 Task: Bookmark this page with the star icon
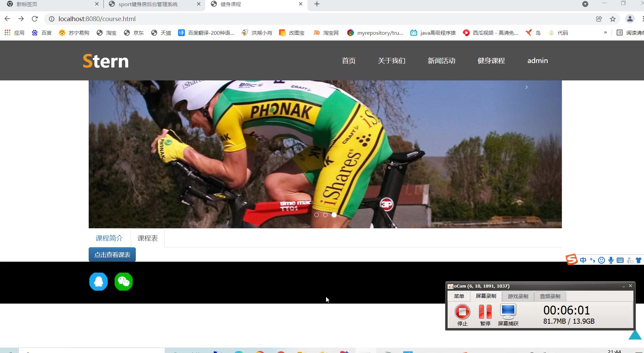coord(613,19)
